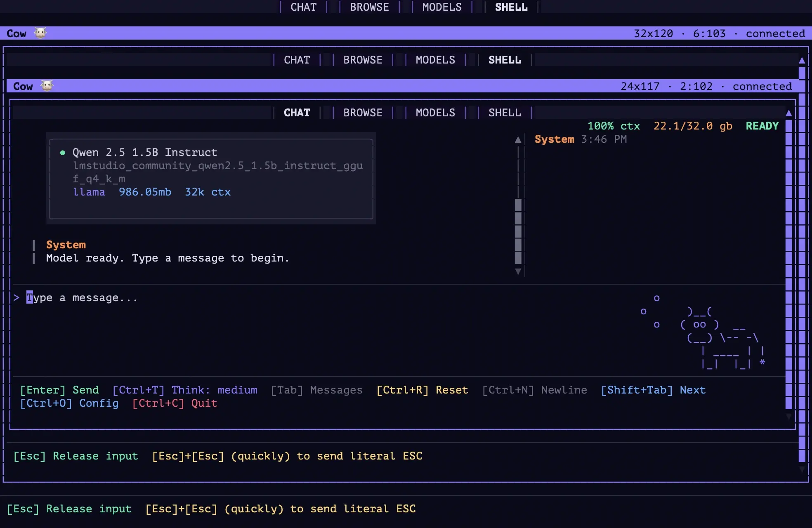Switch to the outermost CHAT tab
The height and width of the screenshot is (528, 812).
click(x=303, y=7)
